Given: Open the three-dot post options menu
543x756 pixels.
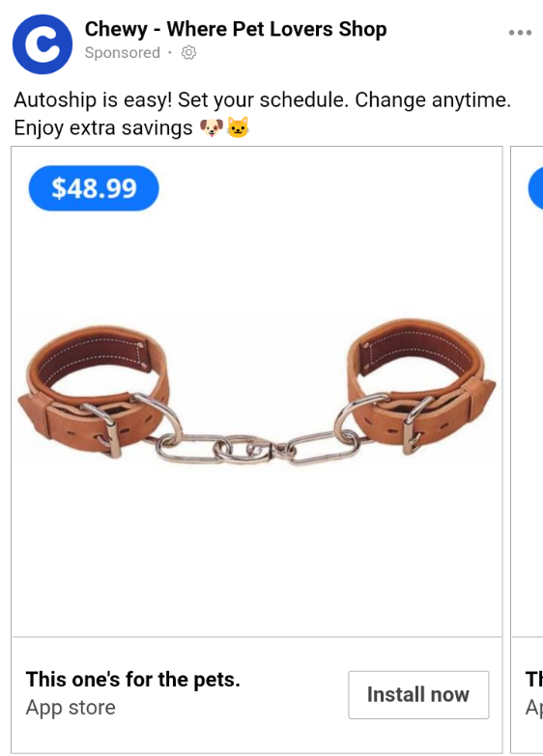Looking at the screenshot, I should coord(520,33).
